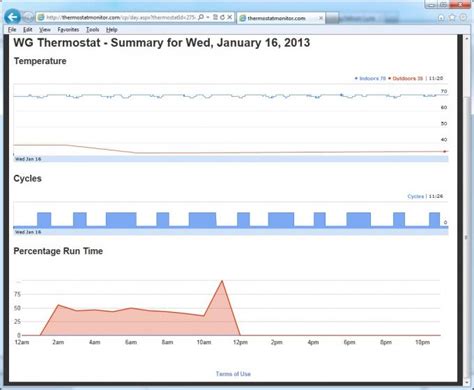Click the 12pm label on run time axis

coord(240,342)
